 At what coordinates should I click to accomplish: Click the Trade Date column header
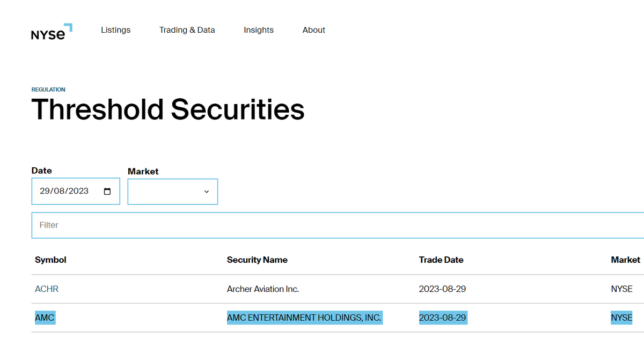pyautogui.click(x=441, y=260)
